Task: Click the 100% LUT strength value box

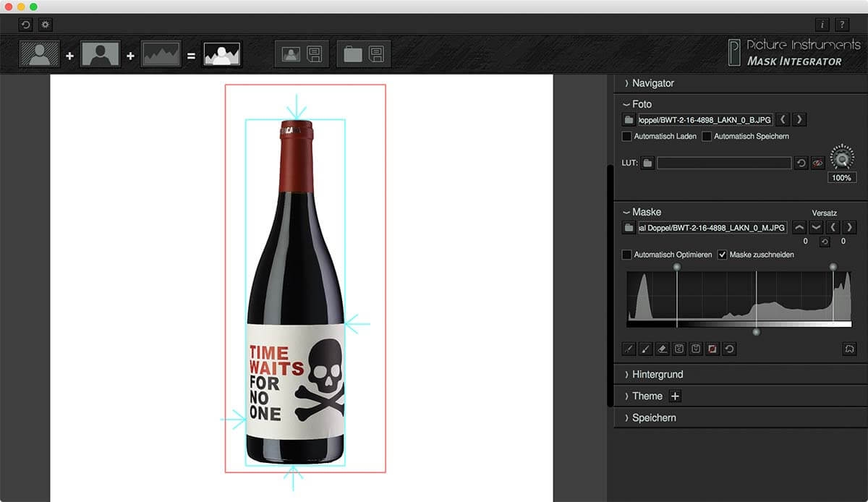Action: point(841,177)
